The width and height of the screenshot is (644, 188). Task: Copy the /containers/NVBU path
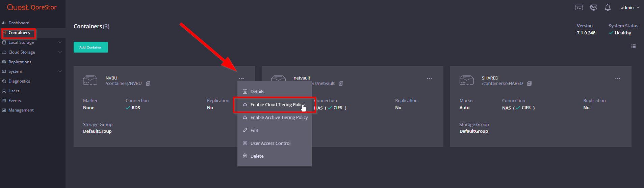(148, 84)
